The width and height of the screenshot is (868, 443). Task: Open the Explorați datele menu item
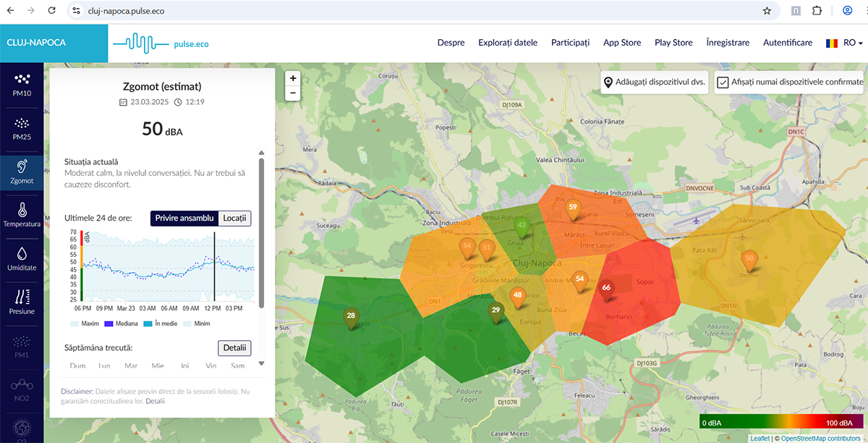508,43
